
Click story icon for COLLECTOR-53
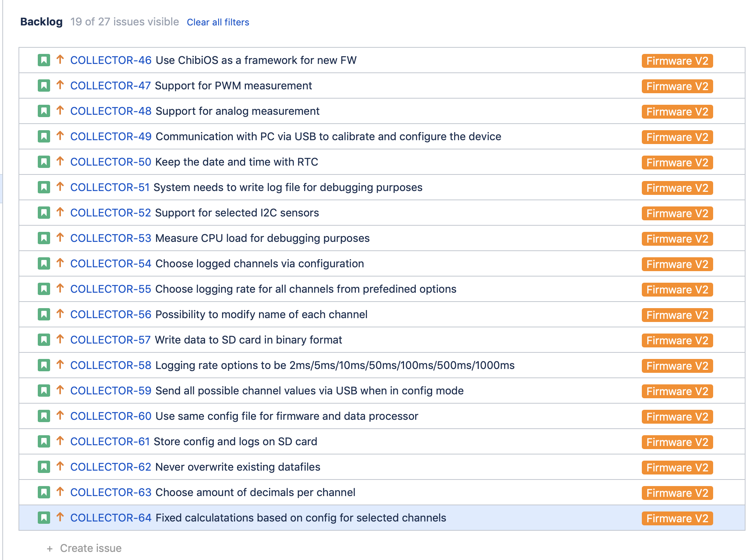click(44, 238)
